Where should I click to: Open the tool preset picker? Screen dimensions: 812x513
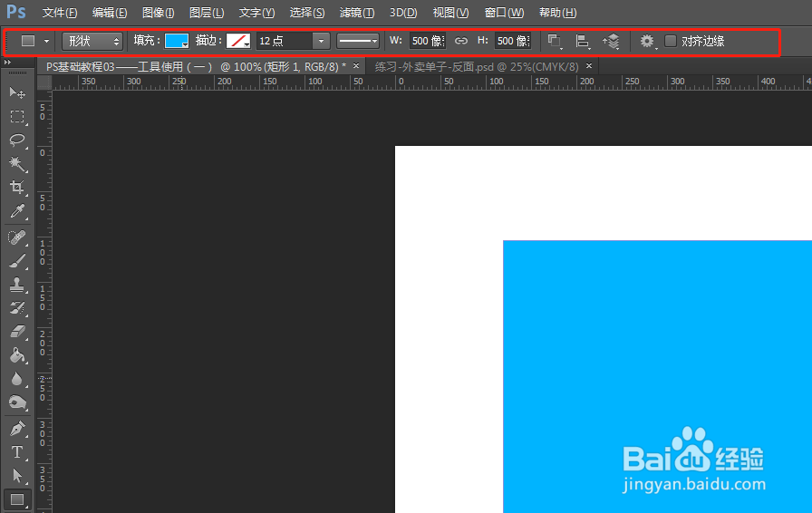pyautogui.click(x=34, y=41)
